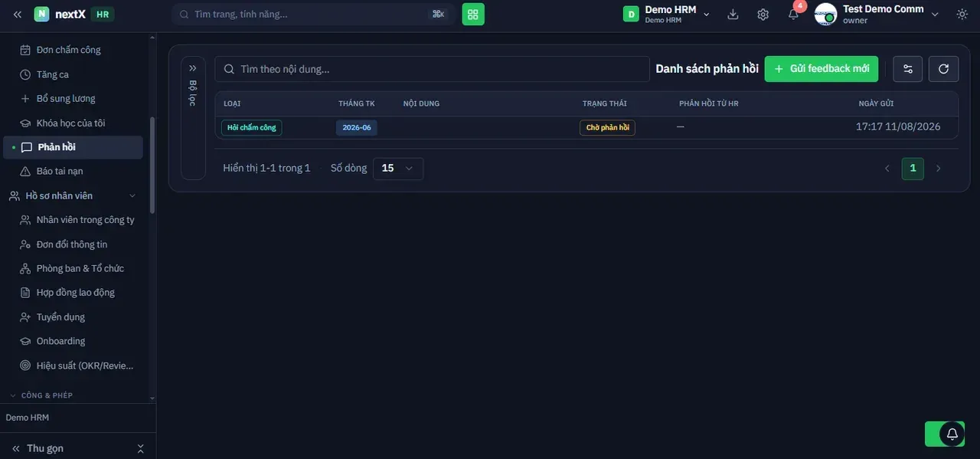Image resolution: width=980 pixels, height=459 pixels.
Task: Toggle light/dark theme sun icon
Action: 962,14
